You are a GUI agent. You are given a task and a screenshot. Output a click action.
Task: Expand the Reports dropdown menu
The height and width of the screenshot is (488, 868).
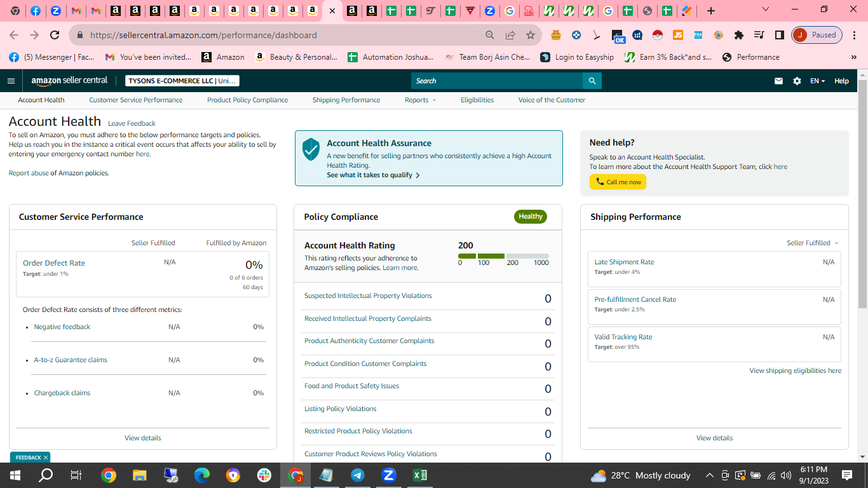coord(420,100)
